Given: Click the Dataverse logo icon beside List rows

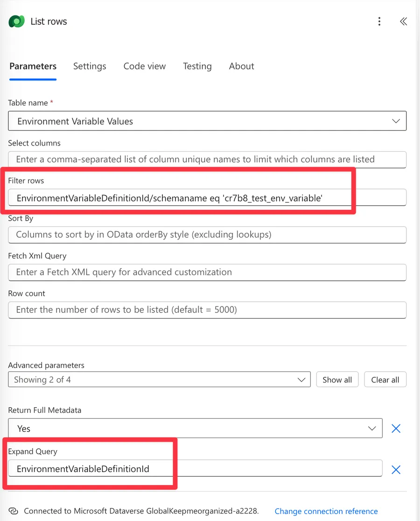Looking at the screenshot, I should (17, 21).
